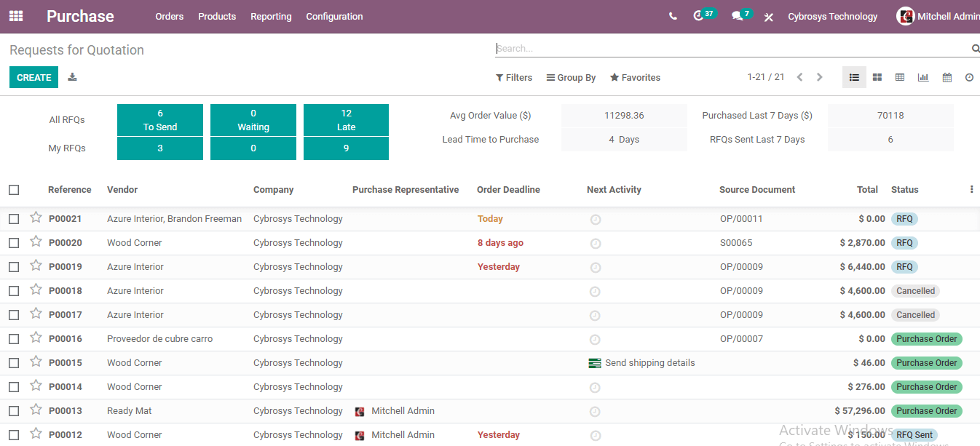Click Mitchell Admin user avatar

click(x=905, y=16)
